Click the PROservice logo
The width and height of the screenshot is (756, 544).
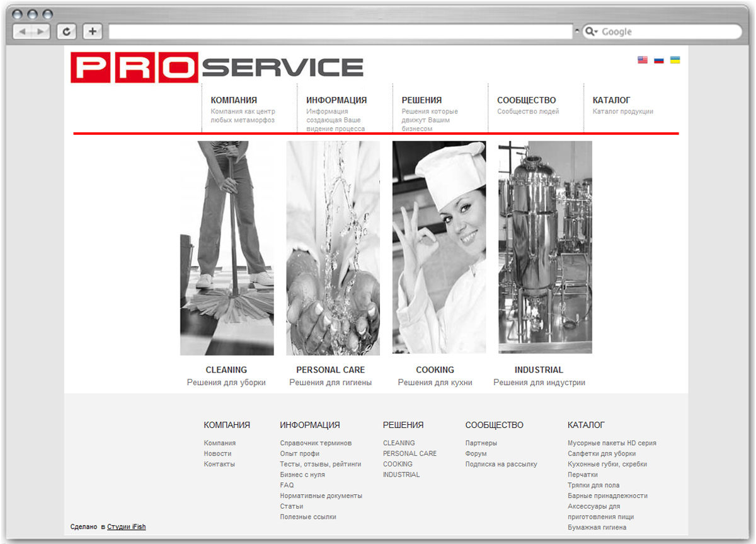click(x=217, y=66)
